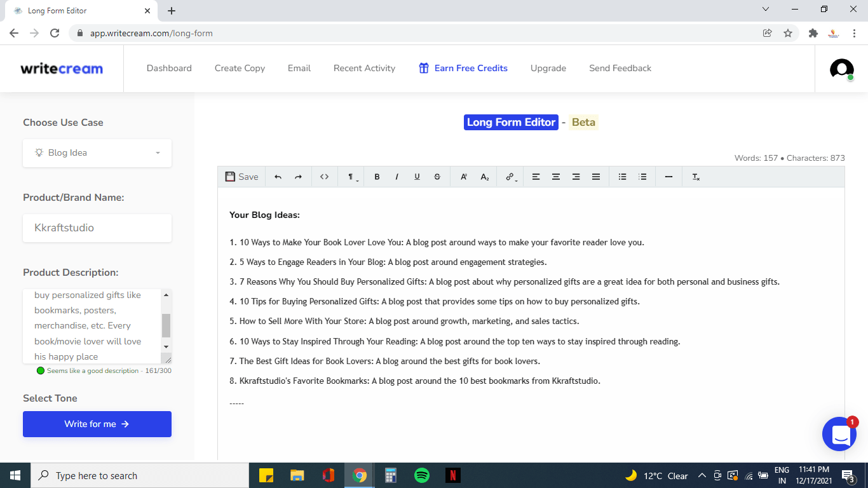
Task: Toggle italic formatting
Action: point(397,177)
